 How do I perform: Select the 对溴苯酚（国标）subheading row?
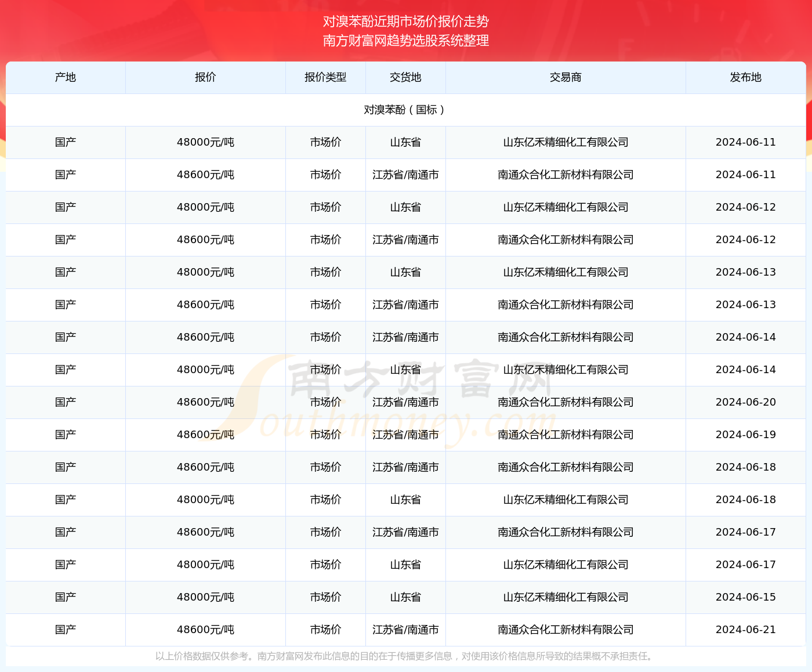(405, 110)
